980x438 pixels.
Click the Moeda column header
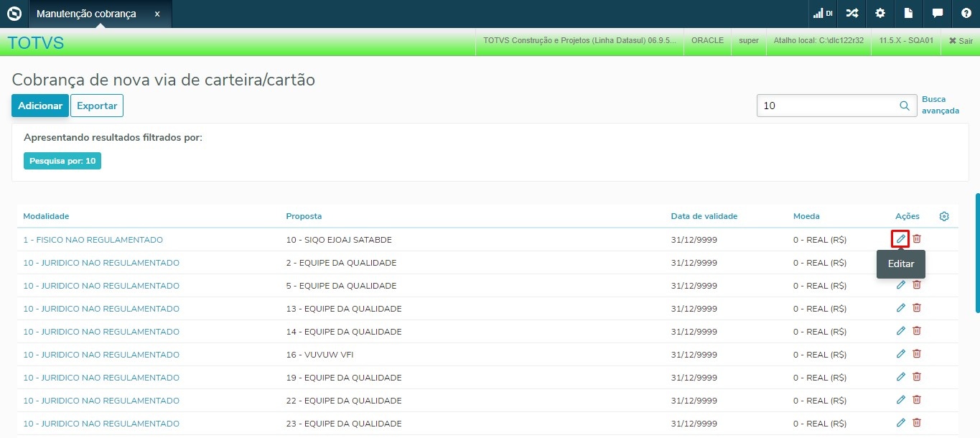pyautogui.click(x=806, y=216)
